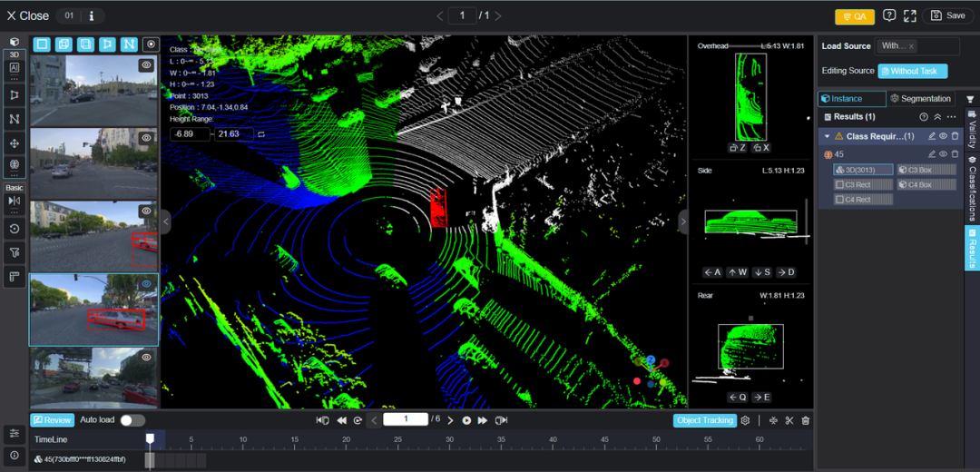The width and height of the screenshot is (980, 472).
Task: Collapse the Class Required group
Action: 827,136
